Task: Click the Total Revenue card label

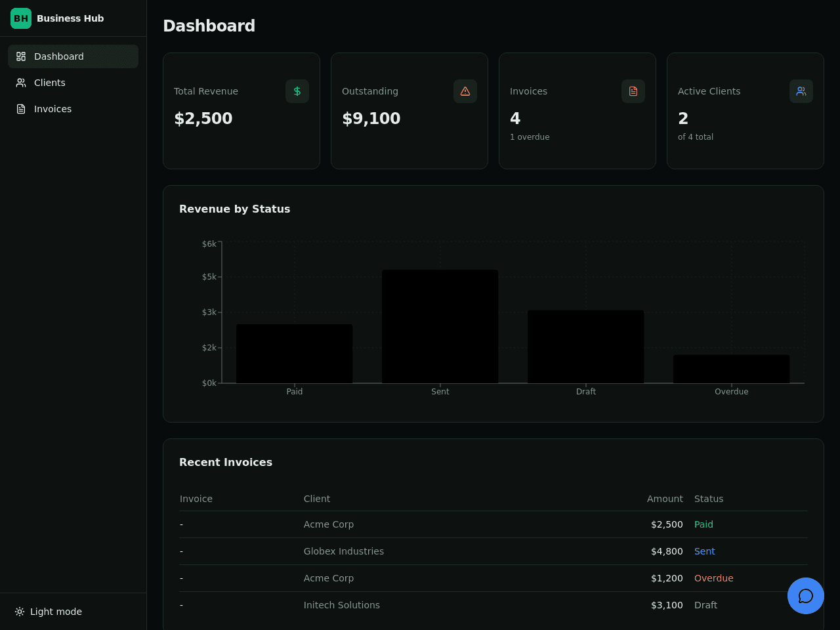Action: [x=206, y=91]
